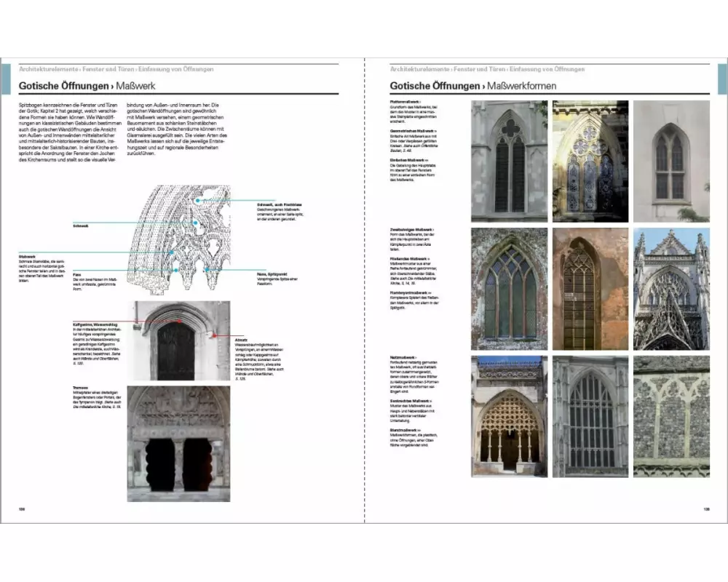Image resolution: width=728 pixels, height=582 pixels.
Task: Open the Blendmaßwerk flint wall photo
Action: (x=670, y=416)
